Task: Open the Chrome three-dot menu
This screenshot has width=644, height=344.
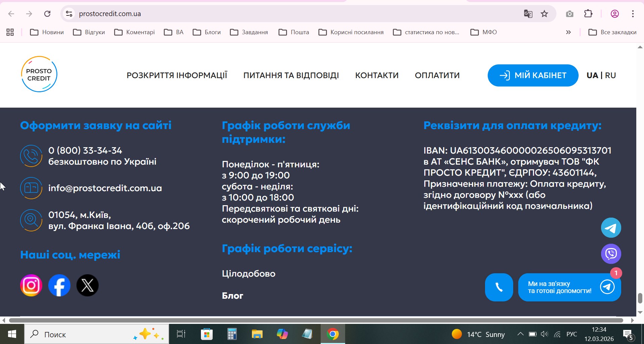Action: [633, 14]
